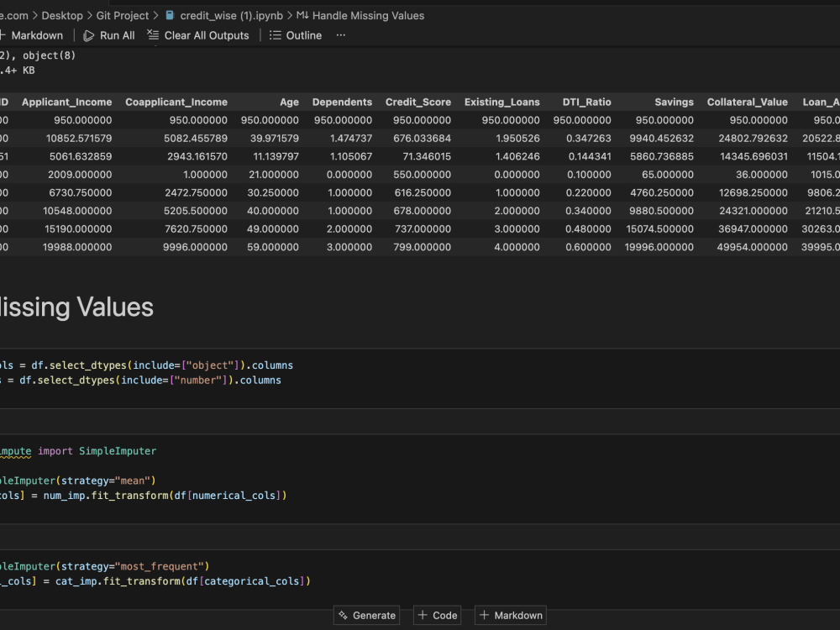Select the Age value 39.971579

275,139
